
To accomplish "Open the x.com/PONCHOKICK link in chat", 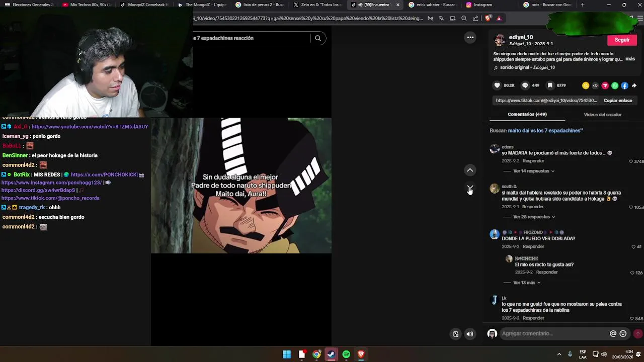I will pyautogui.click(x=104, y=174).
